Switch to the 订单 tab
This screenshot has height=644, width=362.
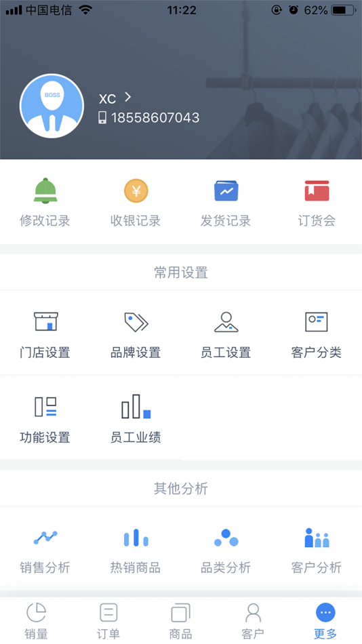(108, 620)
